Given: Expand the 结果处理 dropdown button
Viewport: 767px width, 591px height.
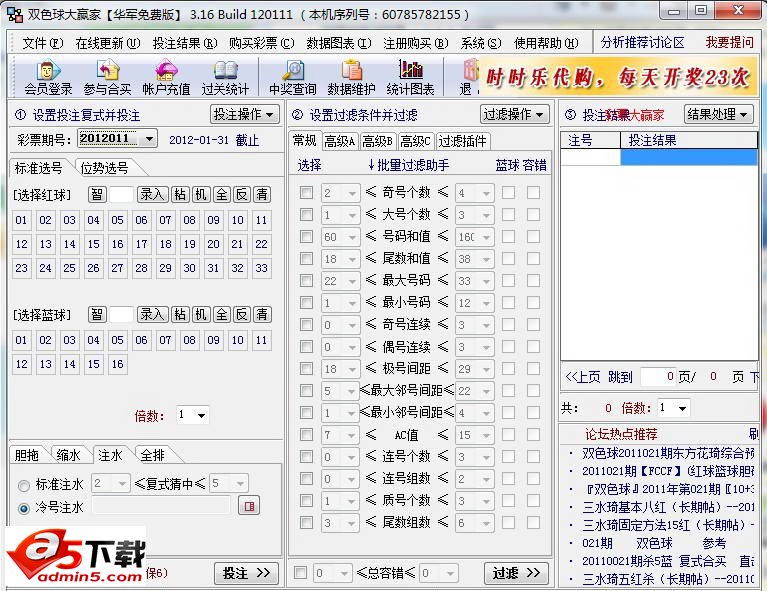Looking at the screenshot, I should [717, 114].
